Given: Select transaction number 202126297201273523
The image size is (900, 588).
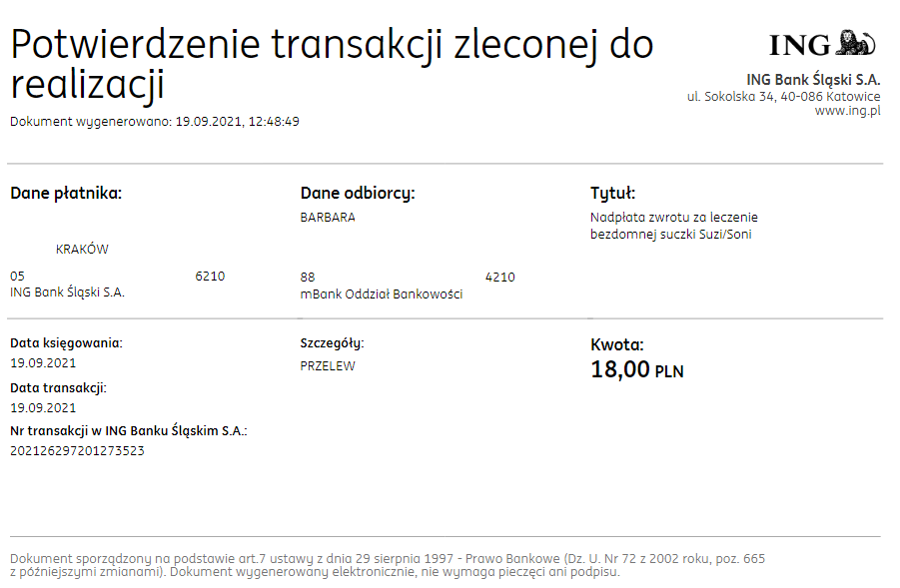Looking at the screenshot, I should (x=77, y=451).
